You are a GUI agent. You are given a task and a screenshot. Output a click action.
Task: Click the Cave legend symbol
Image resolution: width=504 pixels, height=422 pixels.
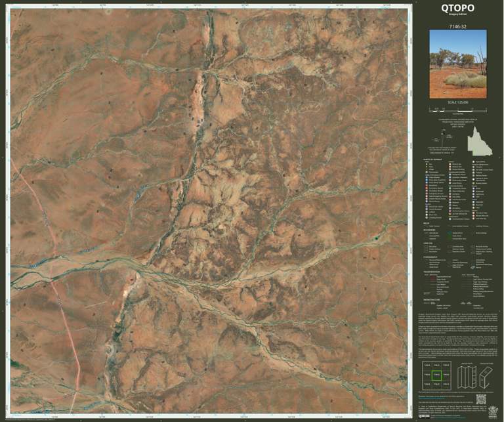[x=473, y=207]
